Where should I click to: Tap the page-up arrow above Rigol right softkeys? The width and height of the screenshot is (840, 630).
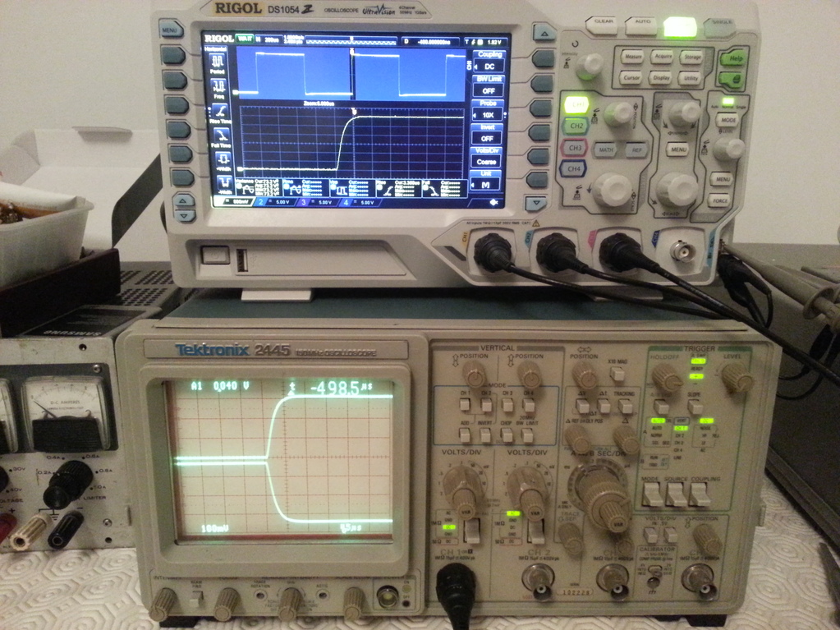click(544, 33)
